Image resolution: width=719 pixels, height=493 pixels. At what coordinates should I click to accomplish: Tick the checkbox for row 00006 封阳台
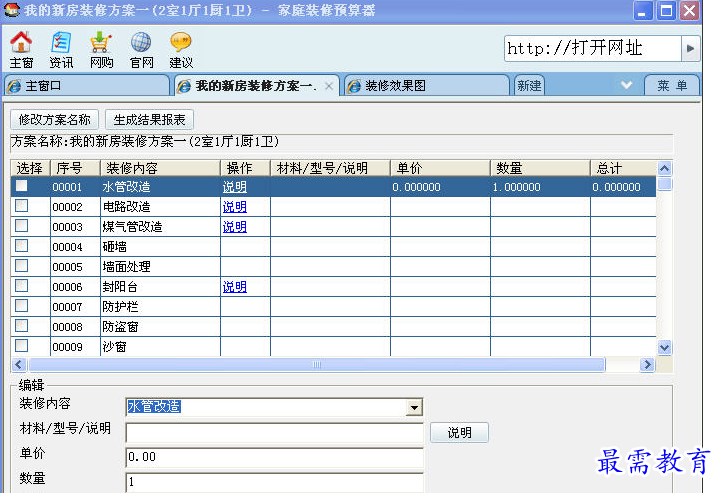[22, 286]
